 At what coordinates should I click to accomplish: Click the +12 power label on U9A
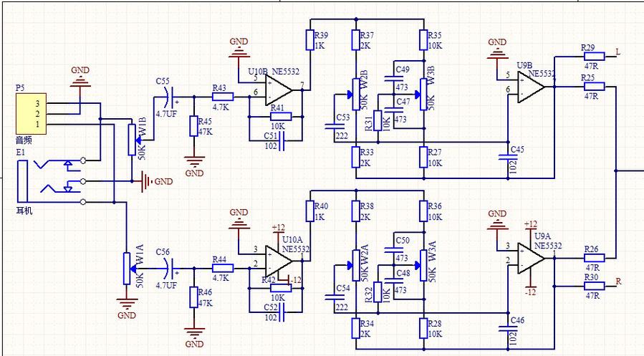[x=530, y=224]
